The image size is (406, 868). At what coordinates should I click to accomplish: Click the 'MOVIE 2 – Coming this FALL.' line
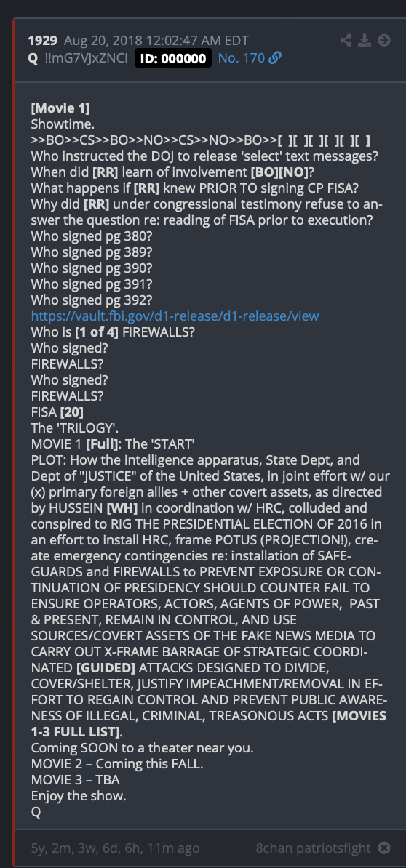coord(109,765)
